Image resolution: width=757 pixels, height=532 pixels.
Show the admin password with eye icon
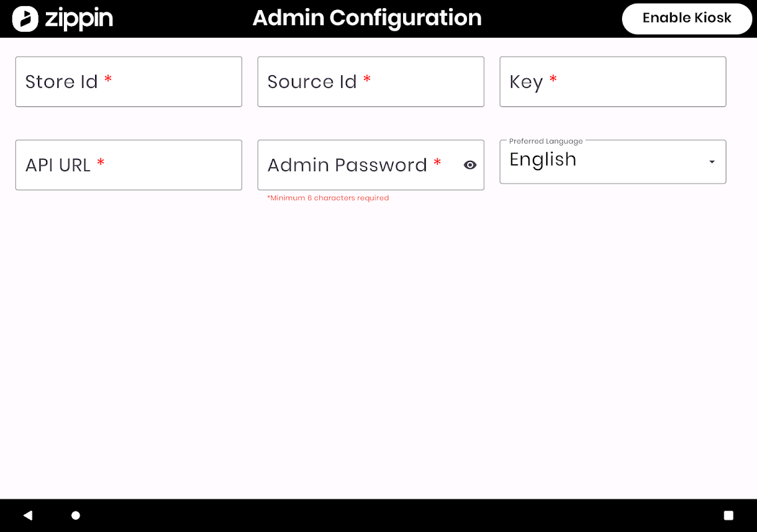470,165
